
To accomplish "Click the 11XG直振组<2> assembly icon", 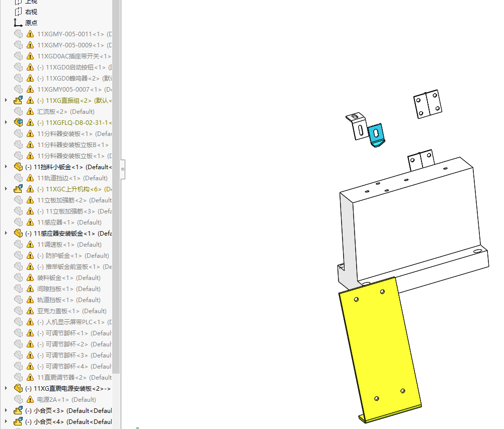I will [18, 101].
